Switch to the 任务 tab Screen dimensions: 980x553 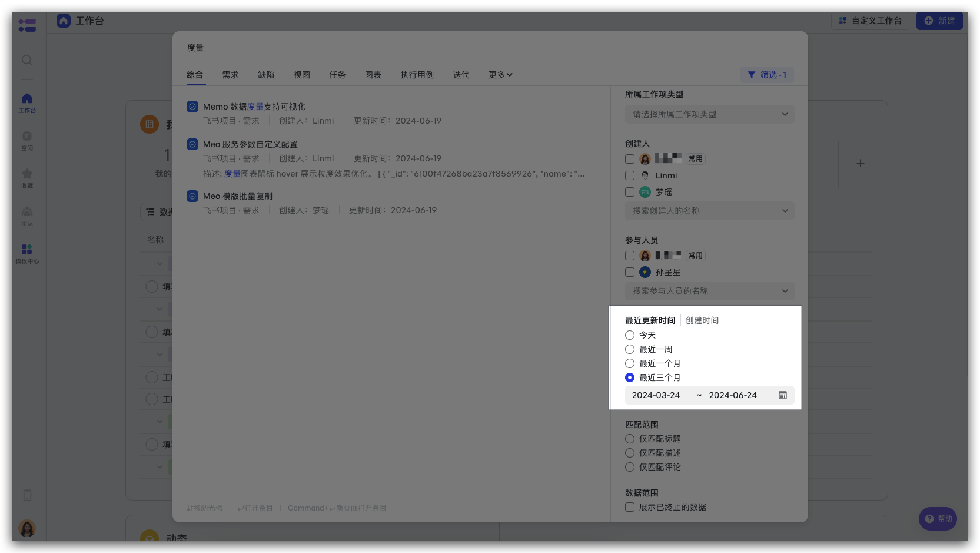pos(337,75)
